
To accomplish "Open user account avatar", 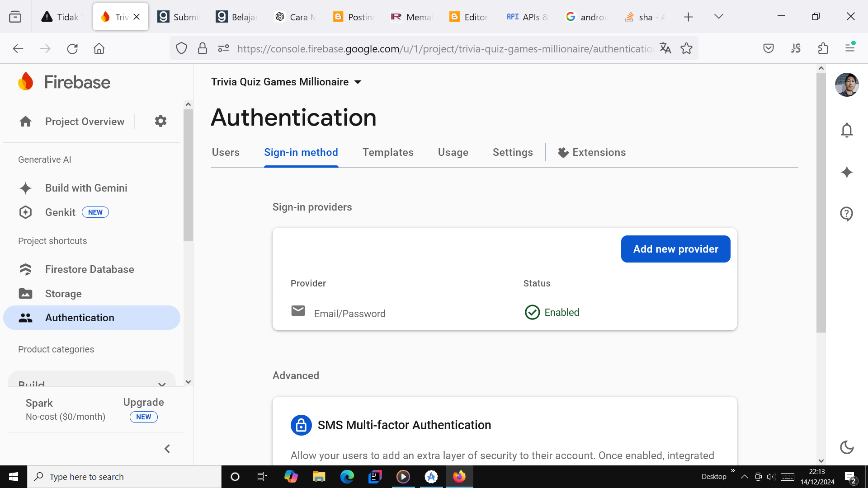I will click(846, 84).
